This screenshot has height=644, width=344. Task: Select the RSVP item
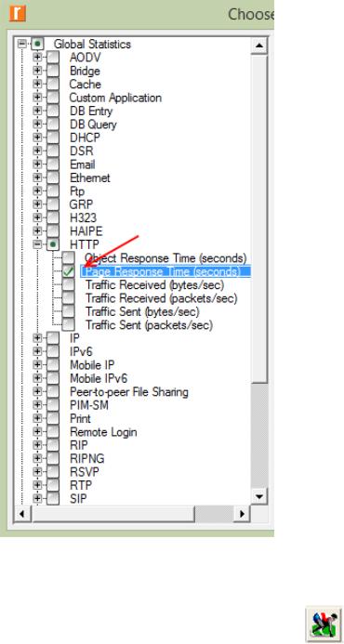[85, 472]
